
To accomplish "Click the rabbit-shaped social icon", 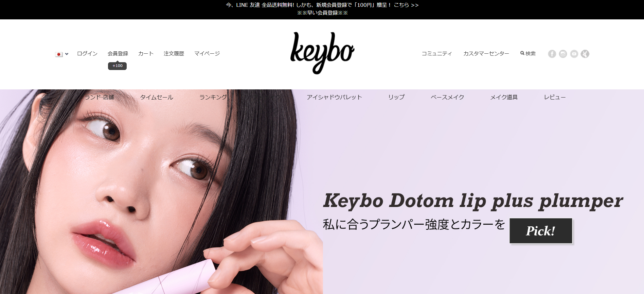I will (585, 54).
